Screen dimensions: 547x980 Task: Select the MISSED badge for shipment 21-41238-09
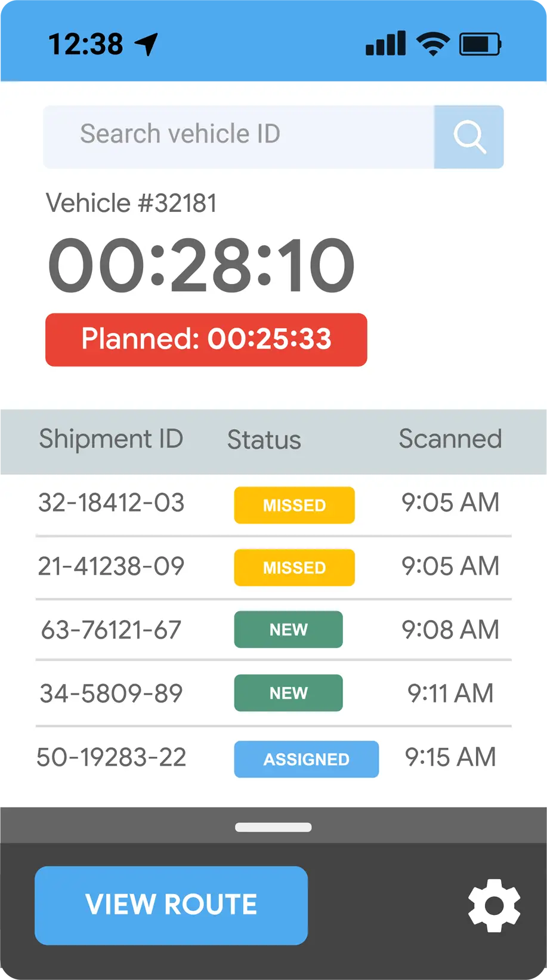click(x=294, y=567)
